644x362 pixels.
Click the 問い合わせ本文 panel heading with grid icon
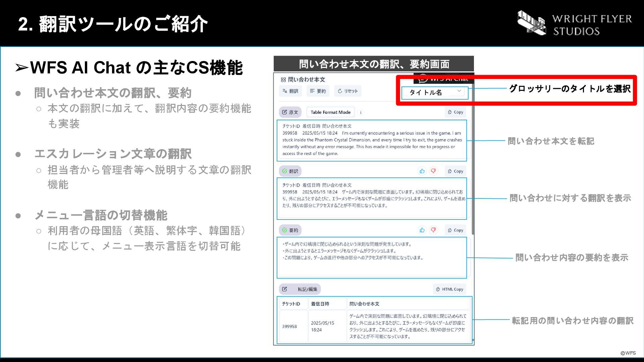(303, 79)
